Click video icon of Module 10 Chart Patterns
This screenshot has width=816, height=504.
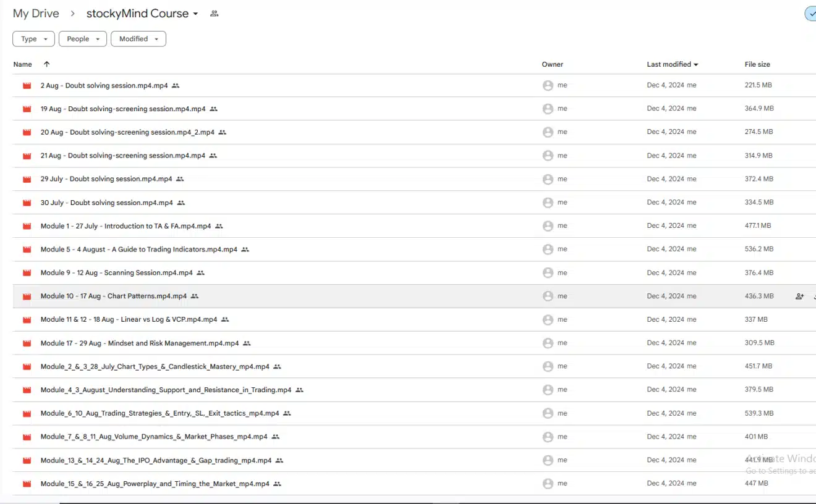coord(27,297)
